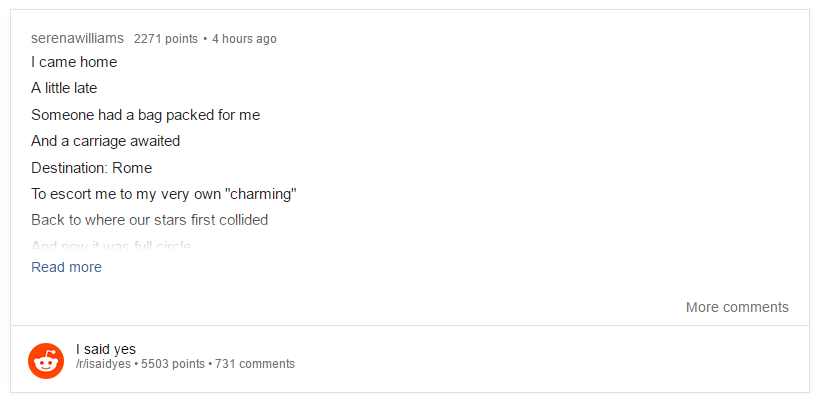Click the 2271 points score
Image resolution: width=829 pixels, height=403 pixels.
pyautogui.click(x=165, y=39)
